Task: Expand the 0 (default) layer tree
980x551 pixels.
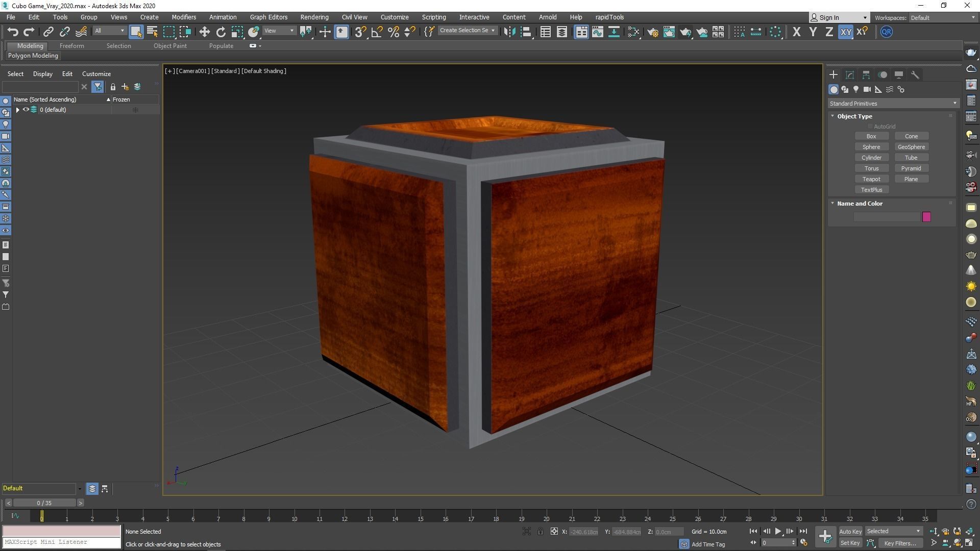Action: pos(18,110)
